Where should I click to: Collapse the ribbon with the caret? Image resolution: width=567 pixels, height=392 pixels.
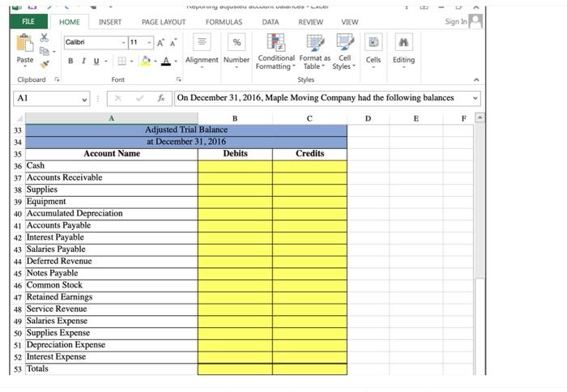click(476, 79)
